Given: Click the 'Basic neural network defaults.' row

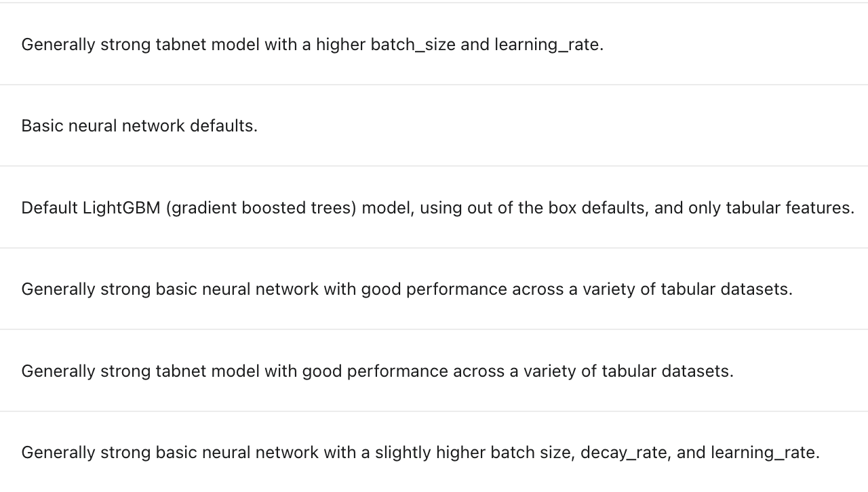Looking at the screenshot, I should [139, 126].
